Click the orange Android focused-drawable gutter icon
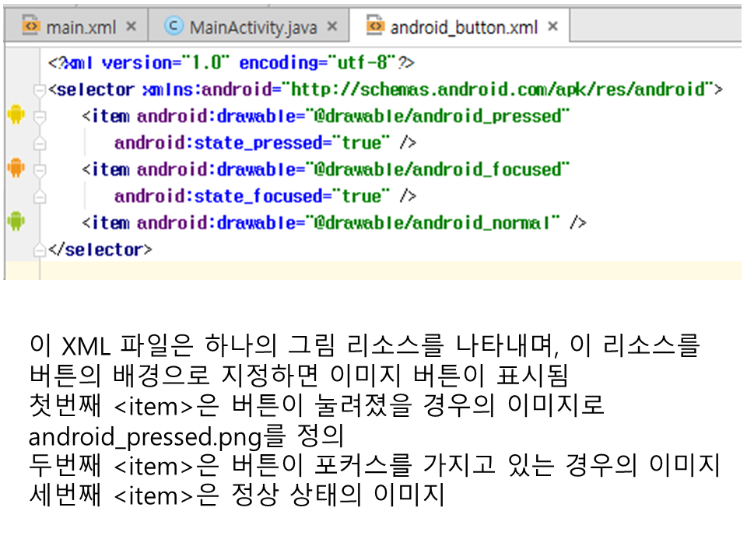This screenshot has width=747, height=560. click(15, 169)
